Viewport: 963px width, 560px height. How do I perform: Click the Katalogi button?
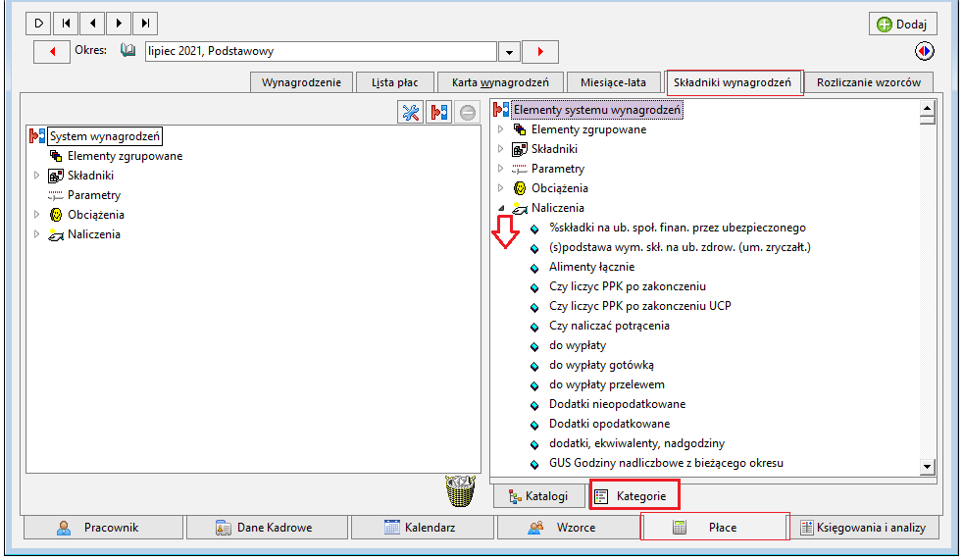click(539, 496)
